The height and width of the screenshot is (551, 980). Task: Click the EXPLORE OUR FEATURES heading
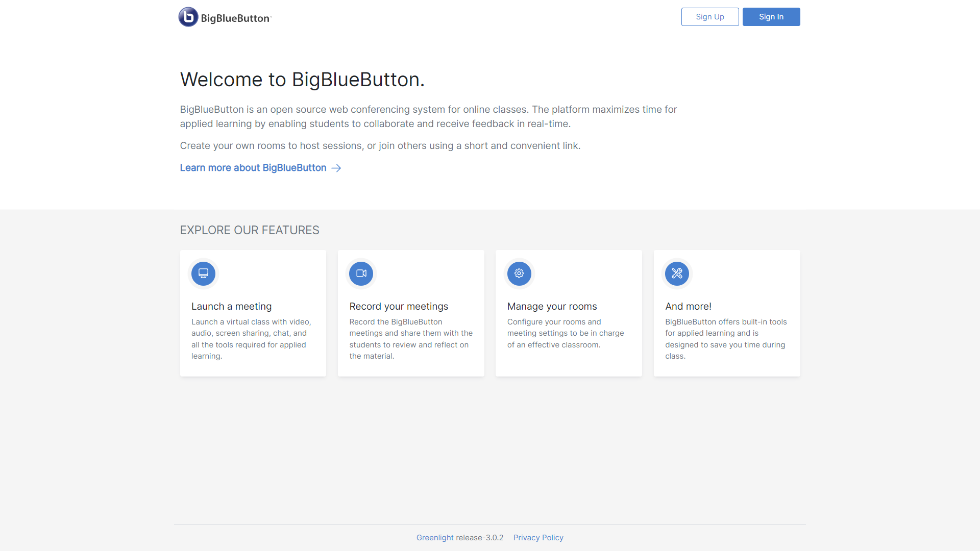pos(250,230)
